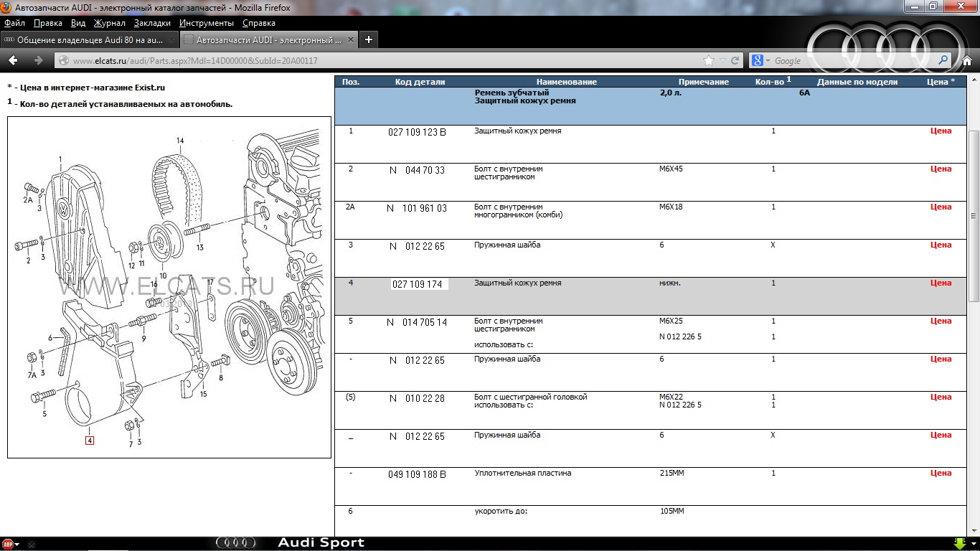This screenshot has width=980, height=551.
Task: Click the page's vertical scrollbar
Action: pos(974,215)
